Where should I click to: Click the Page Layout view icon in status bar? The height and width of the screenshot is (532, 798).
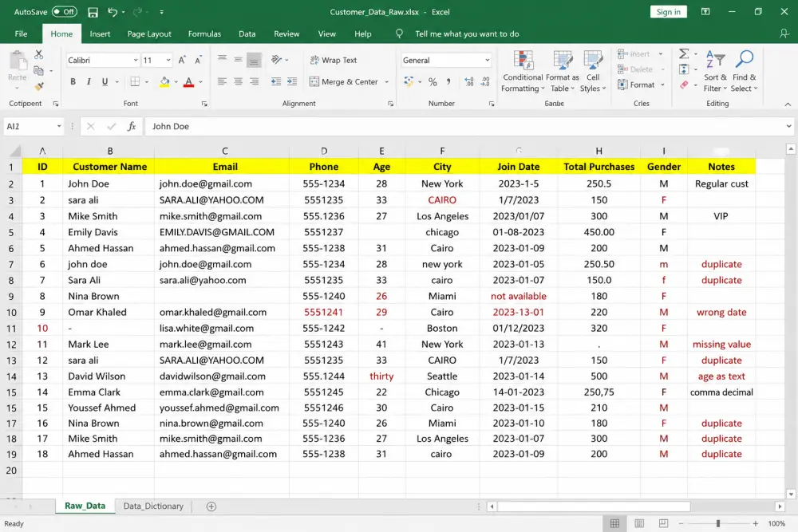click(x=639, y=523)
